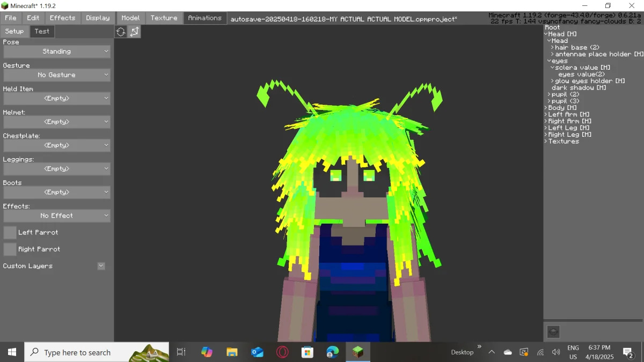644x362 pixels.
Task: Open the Boots dropdown
Action: tap(57, 192)
